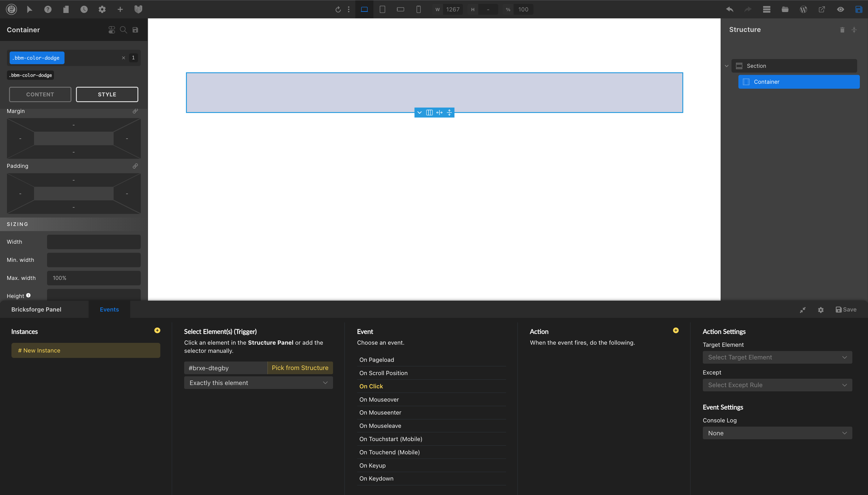Switch to the CONTENT tab
The height and width of the screenshot is (495, 868).
coord(40,94)
